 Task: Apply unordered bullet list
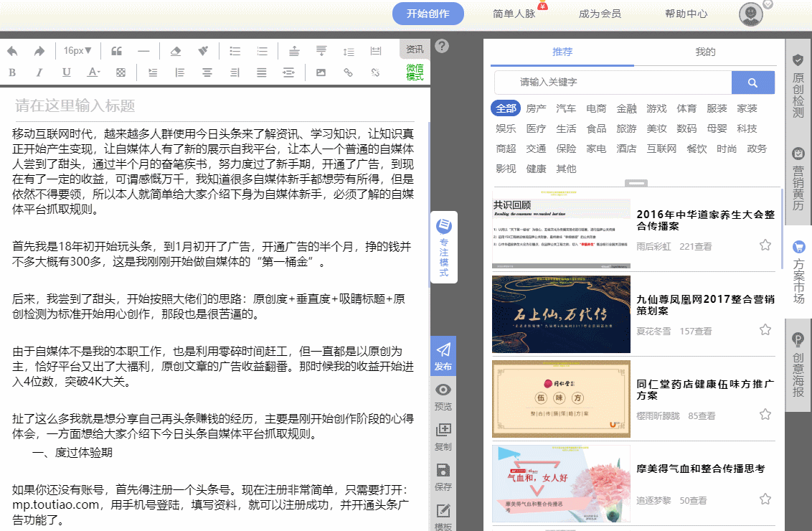tap(235, 51)
